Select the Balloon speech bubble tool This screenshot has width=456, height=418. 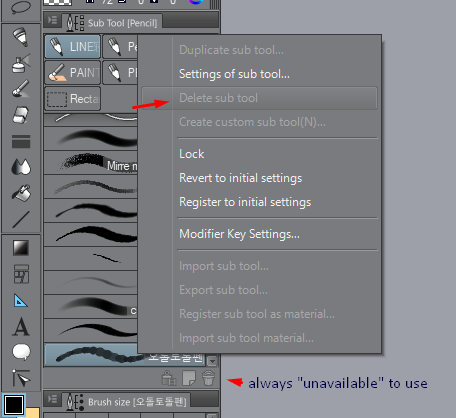click(x=21, y=352)
